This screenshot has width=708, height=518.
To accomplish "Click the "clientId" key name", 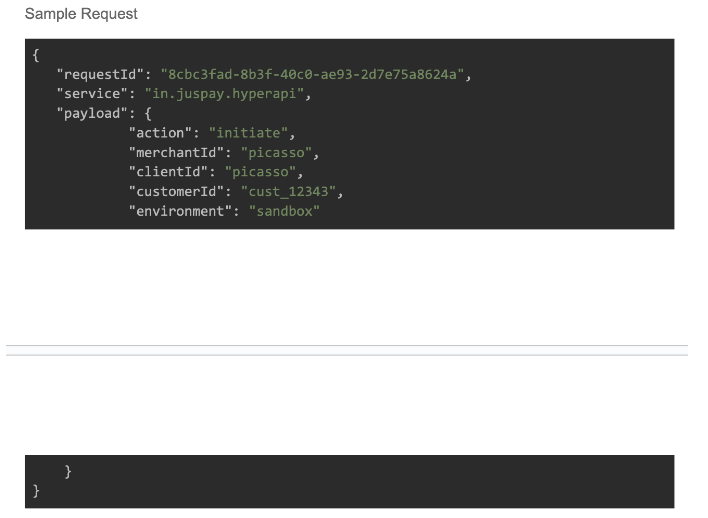I will (171, 172).
